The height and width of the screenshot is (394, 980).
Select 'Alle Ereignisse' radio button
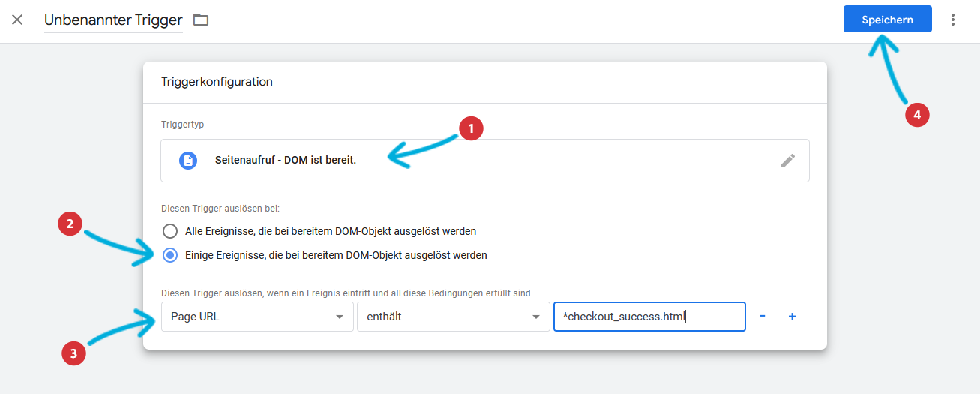click(171, 231)
